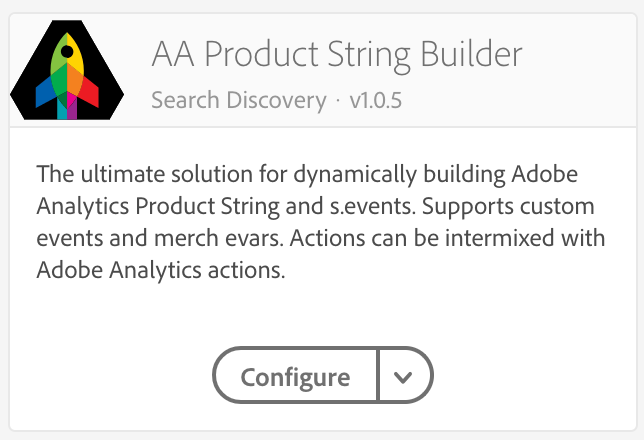The width and height of the screenshot is (644, 440).
Task: Click the Configure button
Action: pos(295,375)
